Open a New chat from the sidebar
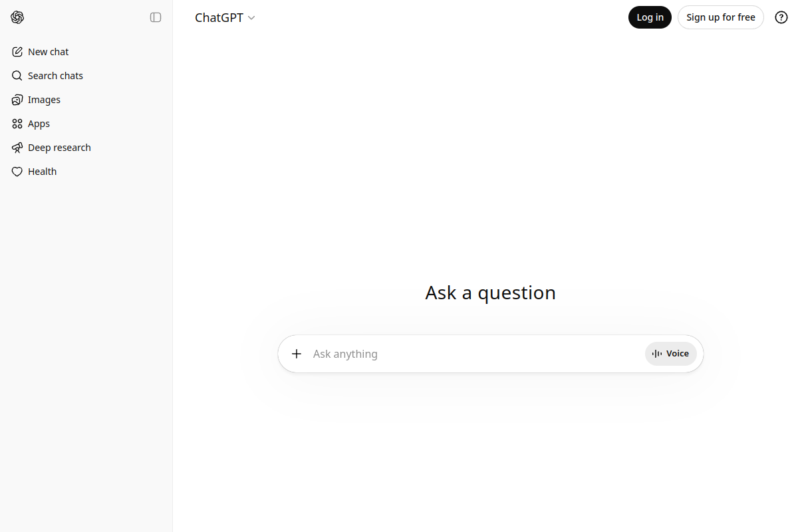The image size is (798, 532). (x=47, y=51)
